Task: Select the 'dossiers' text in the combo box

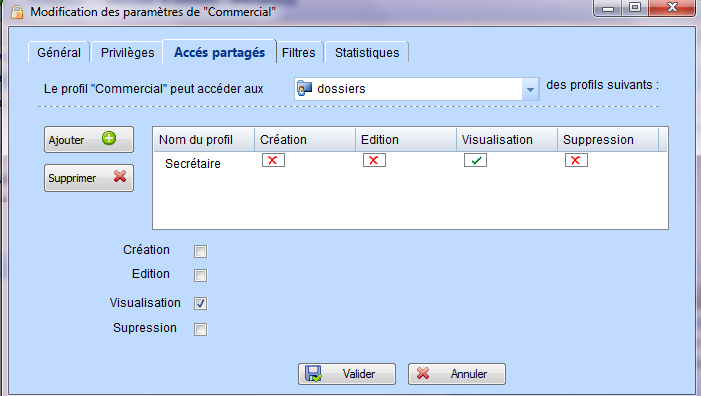Action: click(x=341, y=88)
